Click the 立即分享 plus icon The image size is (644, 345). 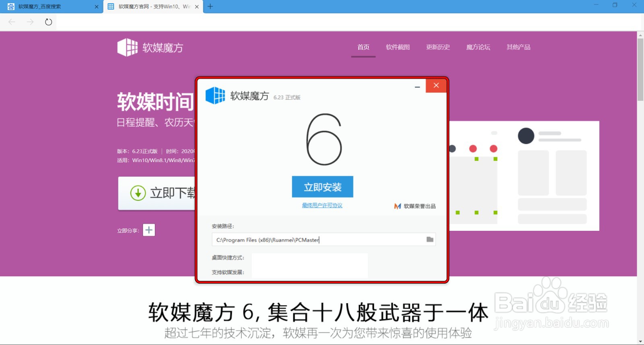(149, 230)
